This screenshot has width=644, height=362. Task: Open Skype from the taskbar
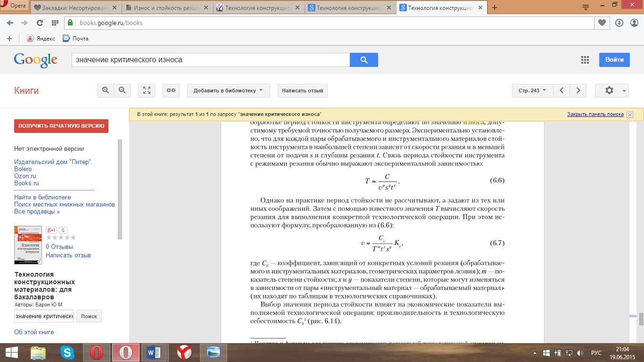coord(67,353)
